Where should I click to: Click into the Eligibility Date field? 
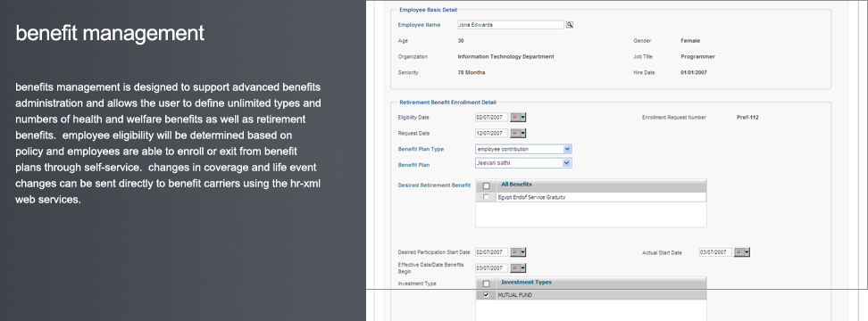click(x=491, y=117)
